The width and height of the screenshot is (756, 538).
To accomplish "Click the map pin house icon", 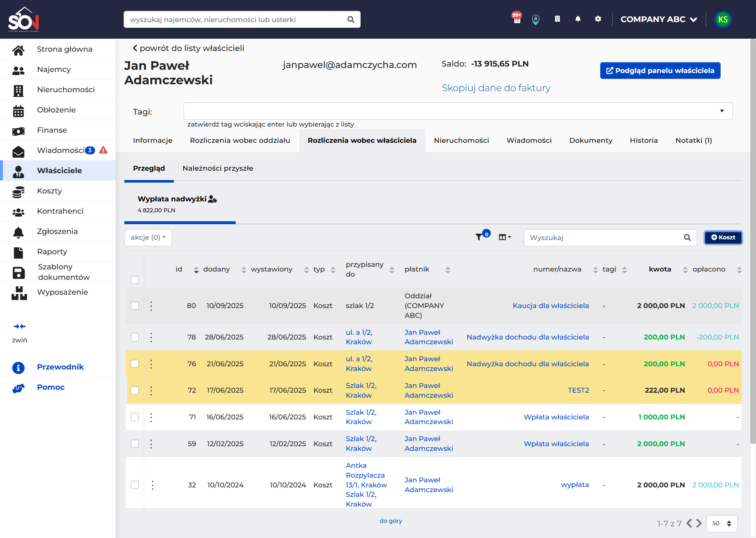I will pyautogui.click(x=536, y=20).
